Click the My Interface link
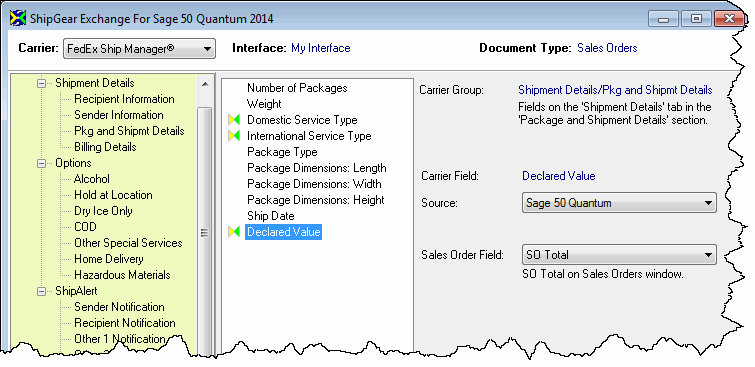This screenshot has height=367, width=755. pyautogui.click(x=321, y=48)
